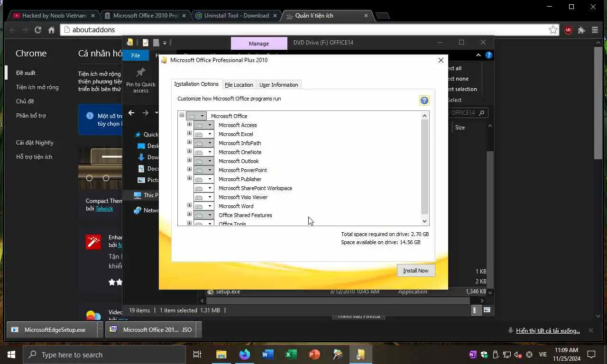The height and width of the screenshot is (364, 607).
Task: Open the browser extensions puzzle icon
Action: pos(581,30)
